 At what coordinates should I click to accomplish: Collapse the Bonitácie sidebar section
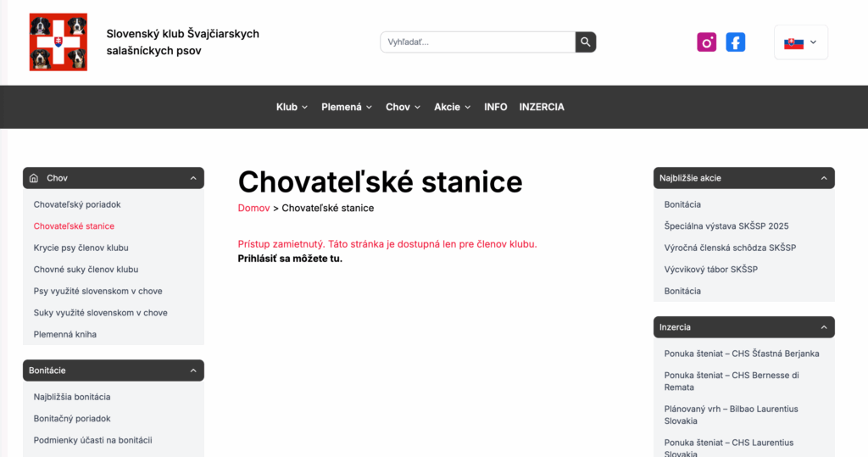[193, 371]
